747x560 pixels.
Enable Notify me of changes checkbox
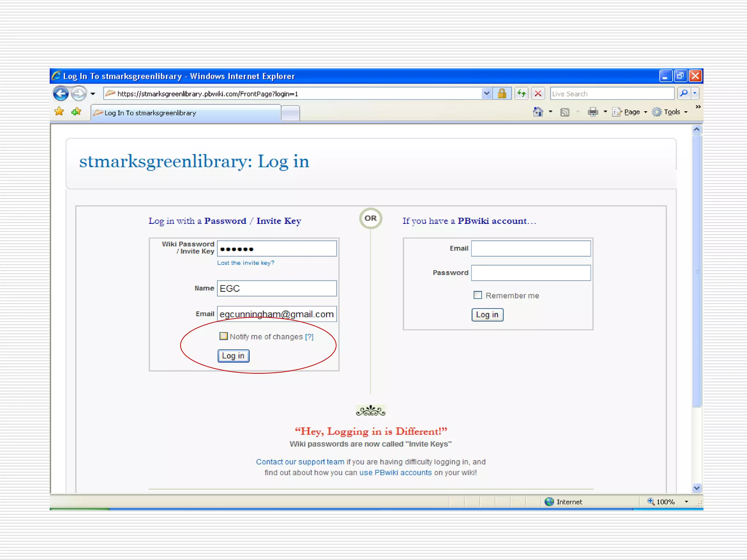[224, 336]
